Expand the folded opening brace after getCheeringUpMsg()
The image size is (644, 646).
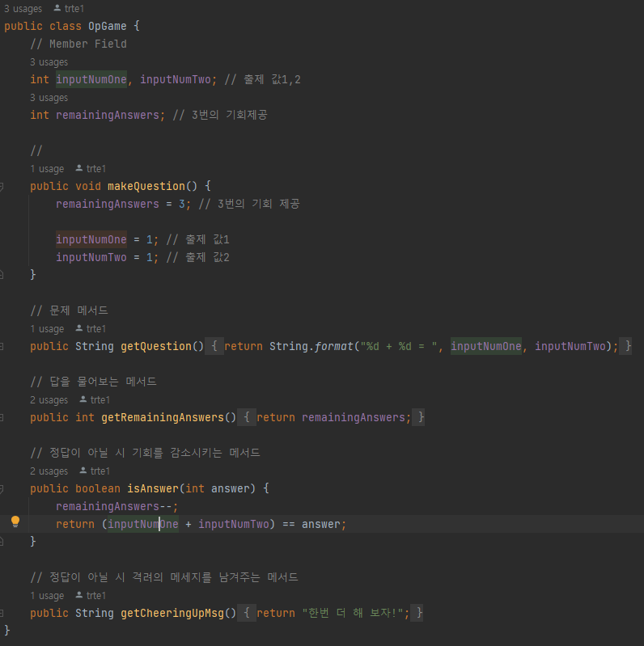click(247, 613)
